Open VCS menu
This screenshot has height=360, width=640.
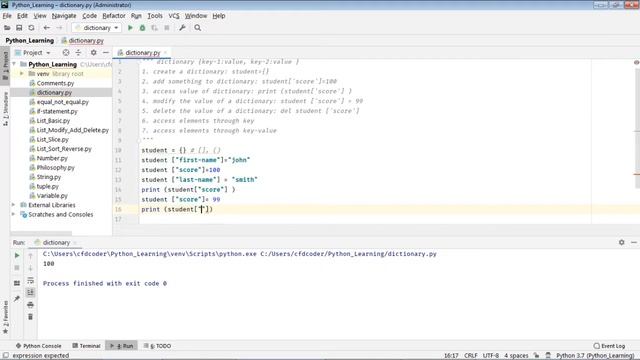pos(174,16)
